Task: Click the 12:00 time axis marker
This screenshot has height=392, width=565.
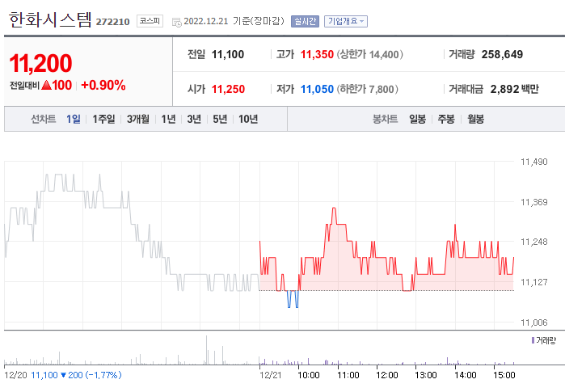Action: [x=387, y=375]
